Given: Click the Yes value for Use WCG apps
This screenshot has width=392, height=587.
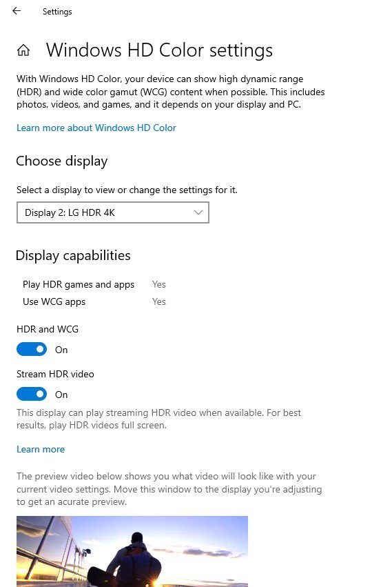Looking at the screenshot, I should pos(159,301).
